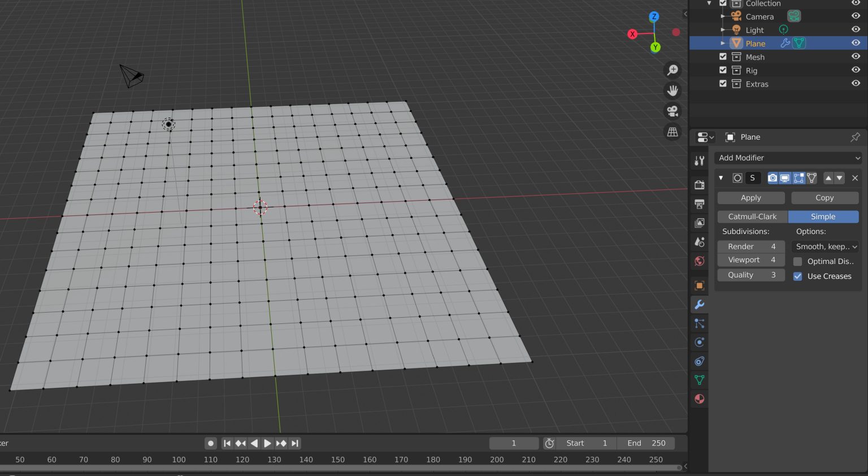Viewport: 868px width, 476px height.
Task: Disable Use Creases in the Subdivision modifier
Action: [797, 276]
